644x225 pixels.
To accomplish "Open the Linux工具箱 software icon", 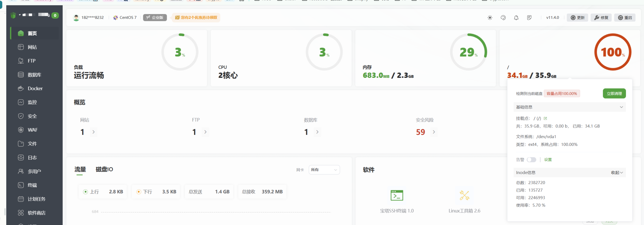I will click(x=464, y=196).
